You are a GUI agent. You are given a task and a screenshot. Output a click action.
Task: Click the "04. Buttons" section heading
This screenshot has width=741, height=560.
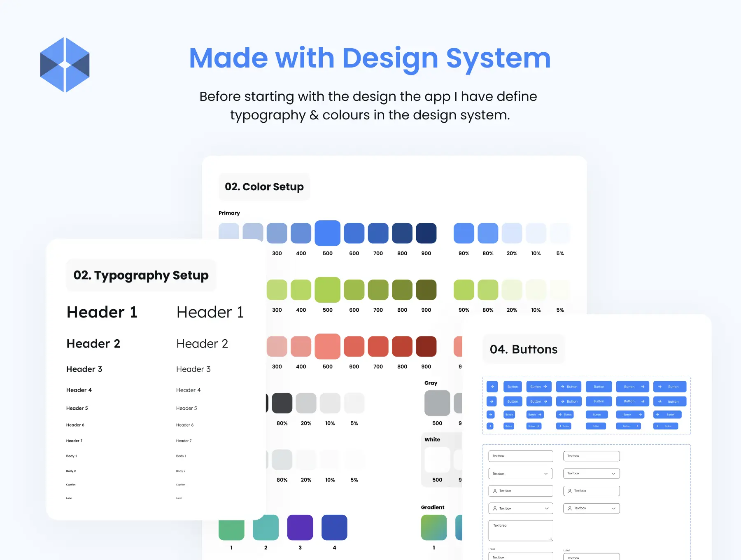(x=523, y=349)
